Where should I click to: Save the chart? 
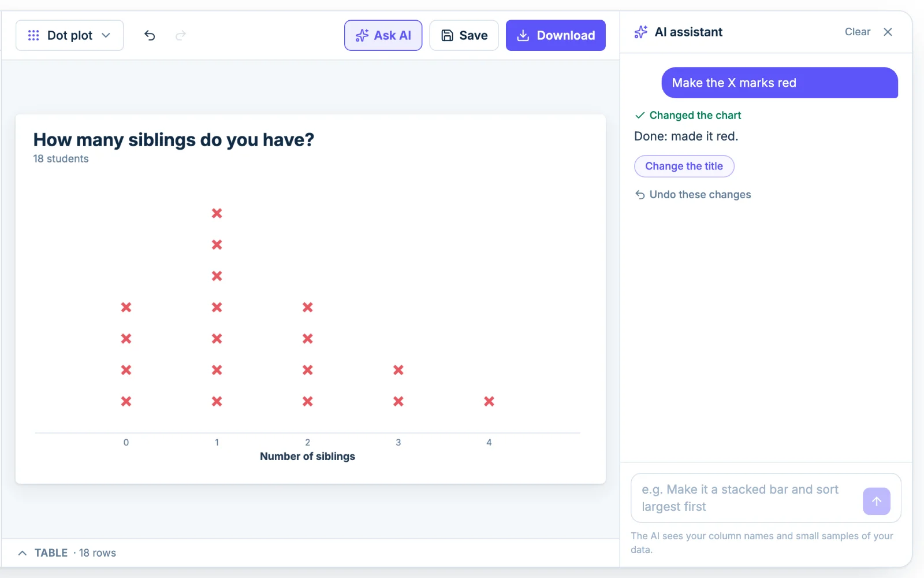pos(464,35)
